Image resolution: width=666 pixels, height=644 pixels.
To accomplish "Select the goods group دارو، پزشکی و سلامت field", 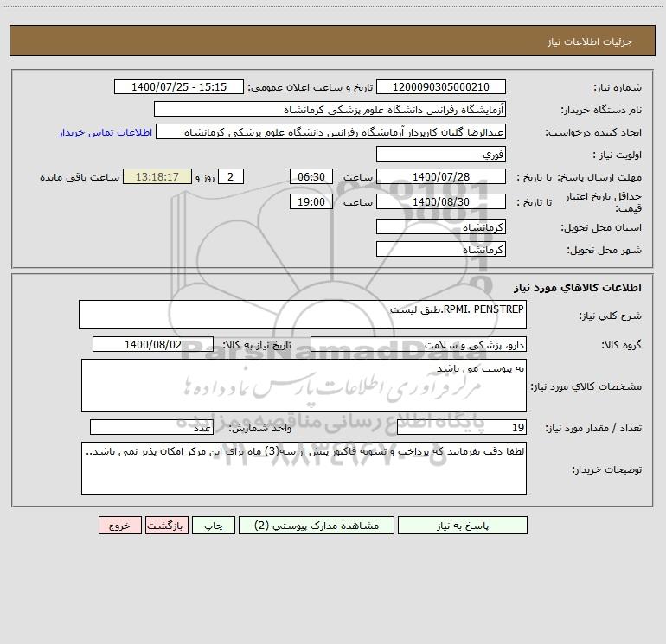I will 419,344.
